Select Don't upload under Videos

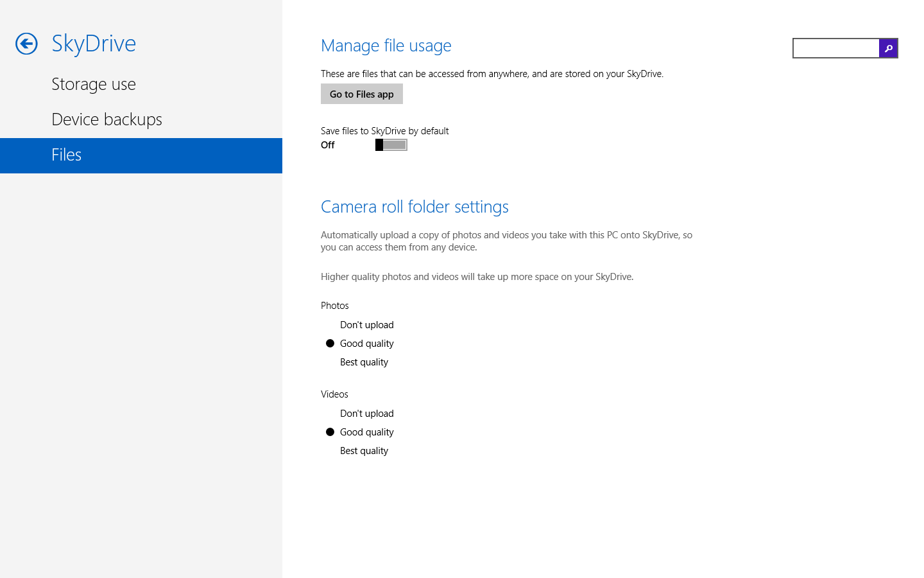pos(366,414)
